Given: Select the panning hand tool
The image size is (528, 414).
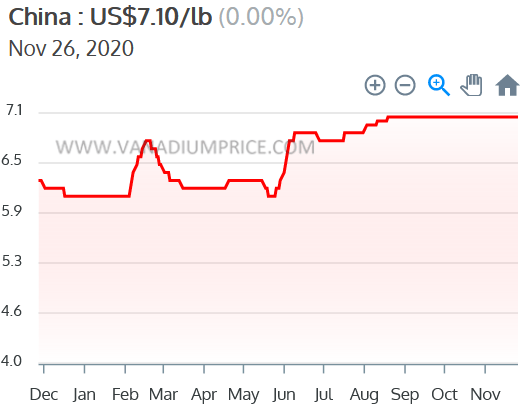Looking at the screenshot, I should click(x=472, y=85).
